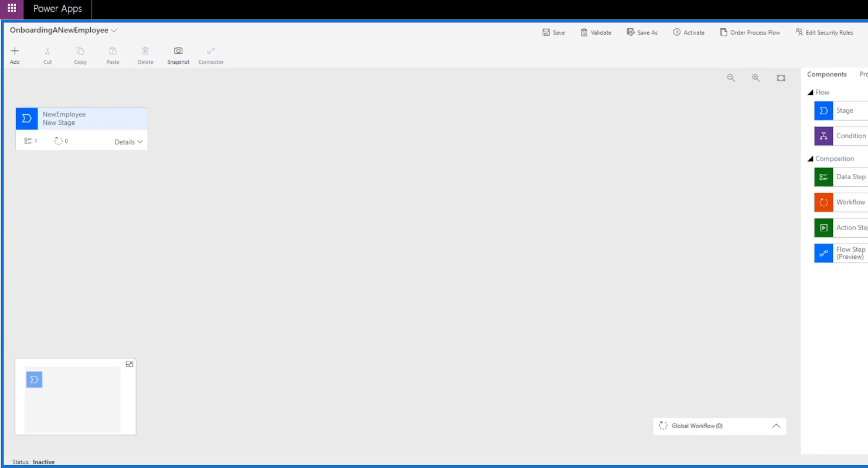The image size is (868, 468).
Task: Paste a component via the toolbar
Action: click(113, 56)
